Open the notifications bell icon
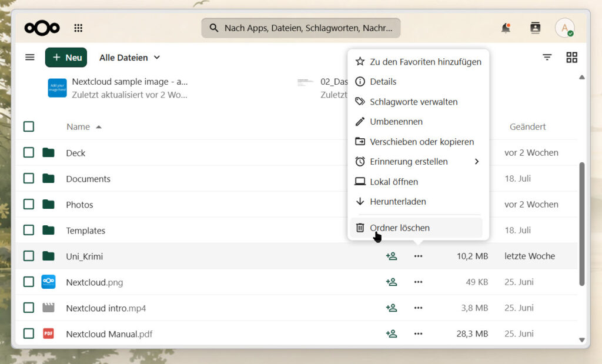Viewport: 602px width, 364px height. [x=506, y=28]
